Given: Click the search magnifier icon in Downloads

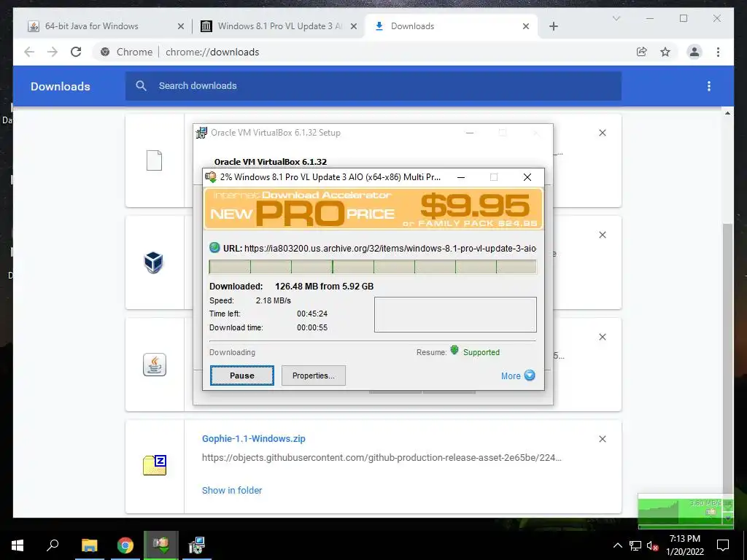Looking at the screenshot, I should pos(141,86).
